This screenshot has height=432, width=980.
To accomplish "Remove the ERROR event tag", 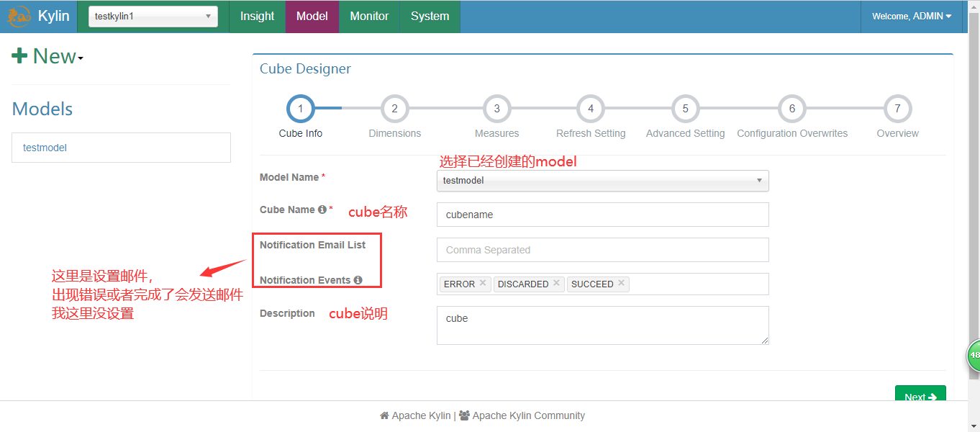I will pos(483,284).
